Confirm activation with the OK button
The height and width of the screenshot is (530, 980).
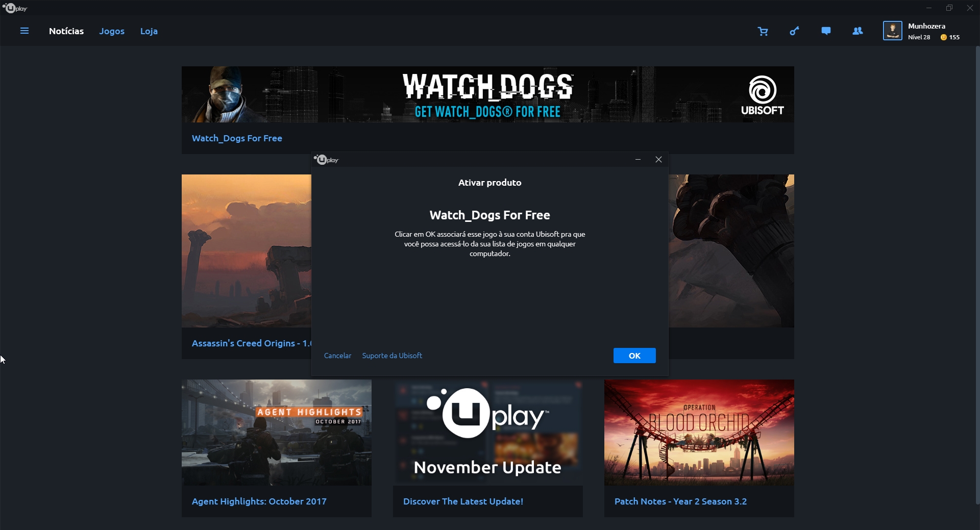pos(634,356)
